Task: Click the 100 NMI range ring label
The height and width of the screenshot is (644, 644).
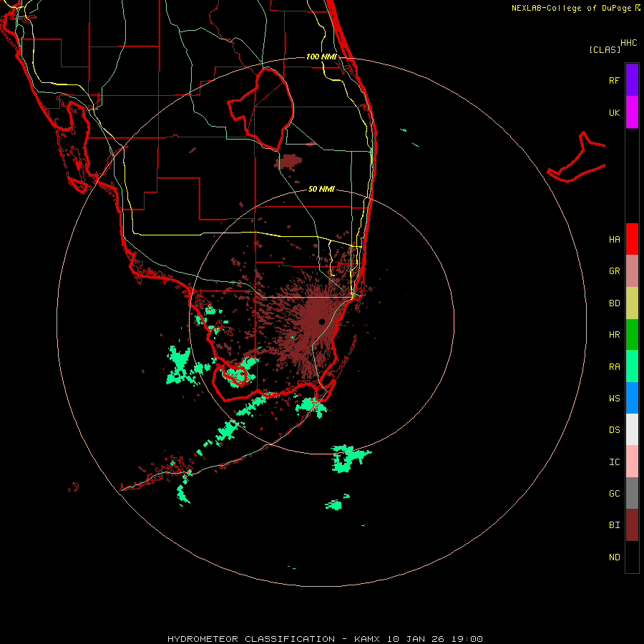Action: [321, 57]
